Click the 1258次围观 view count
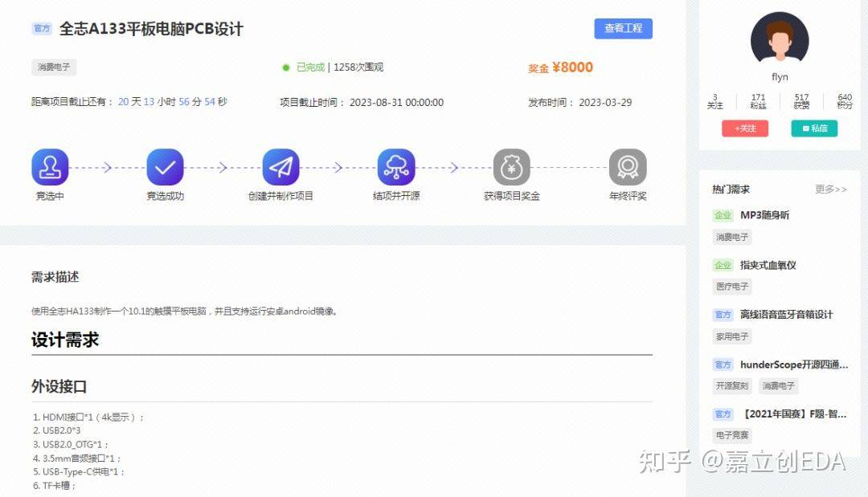The height and width of the screenshot is (497, 868). [358, 67]
